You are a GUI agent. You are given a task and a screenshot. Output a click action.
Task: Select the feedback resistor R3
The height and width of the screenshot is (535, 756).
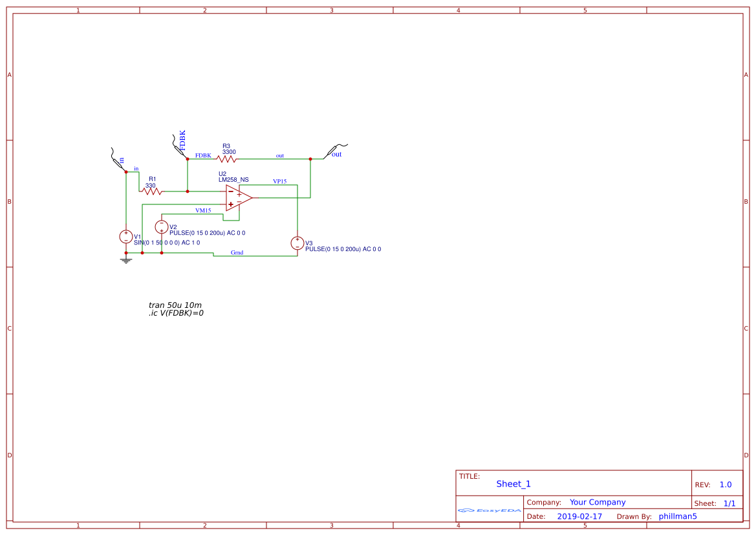point(228,157)
